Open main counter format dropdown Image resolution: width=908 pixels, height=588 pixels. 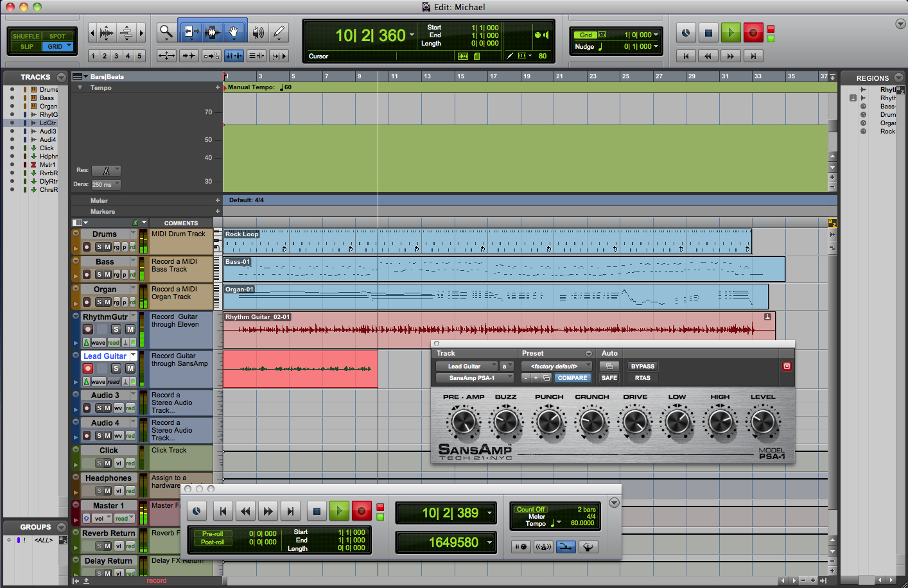(412, 35)
